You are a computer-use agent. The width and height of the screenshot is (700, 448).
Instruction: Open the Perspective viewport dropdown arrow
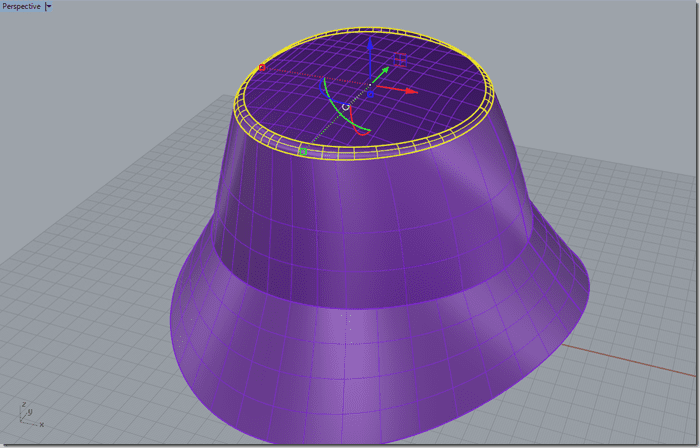[x=48, y=6]
